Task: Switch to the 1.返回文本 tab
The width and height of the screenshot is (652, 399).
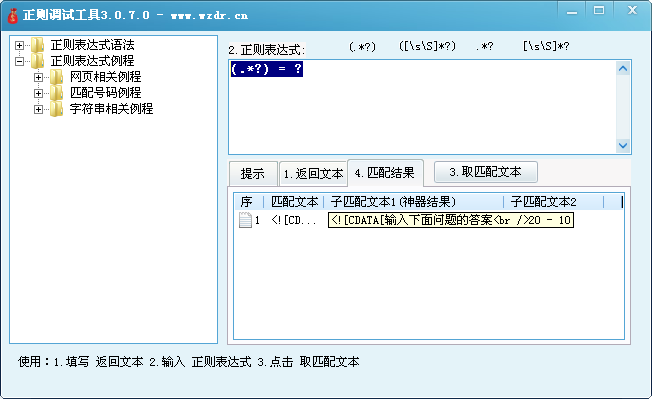Action: 314,173
